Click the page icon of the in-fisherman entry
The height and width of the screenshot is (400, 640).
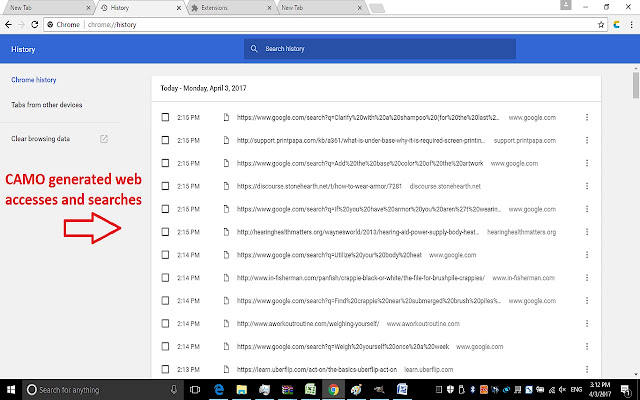click(x=226, y=278)
